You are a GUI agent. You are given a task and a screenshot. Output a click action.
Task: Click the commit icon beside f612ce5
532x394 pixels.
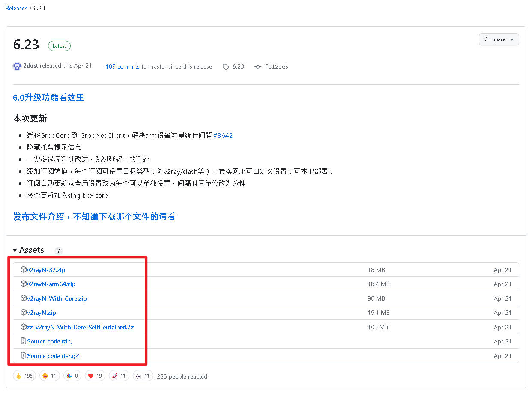coord(257,67)
